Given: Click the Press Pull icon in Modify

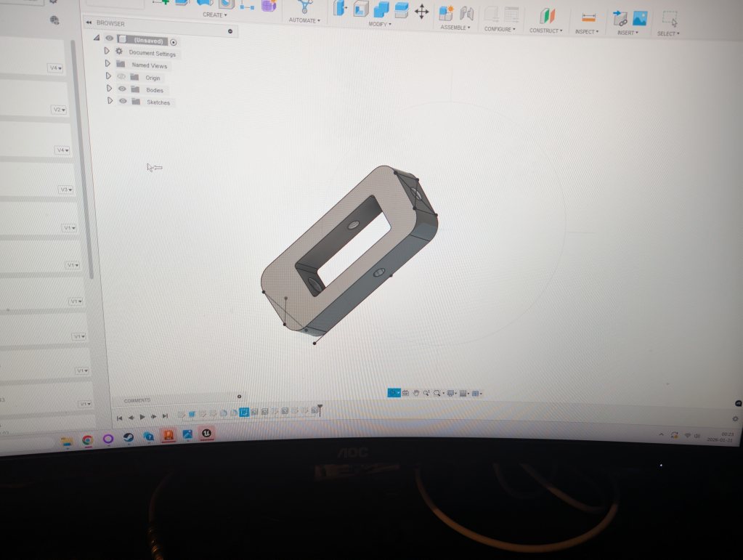Looking at the screenshot, I should 338,8.
